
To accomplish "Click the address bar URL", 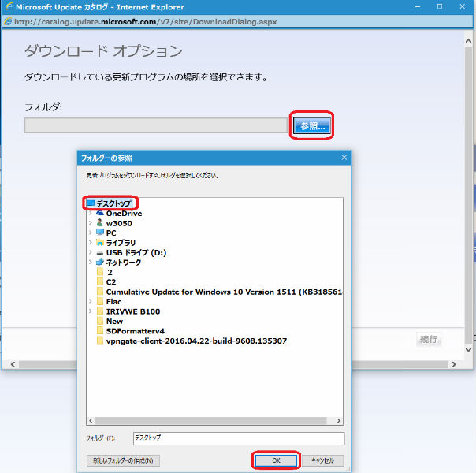I will click(146, 22).
